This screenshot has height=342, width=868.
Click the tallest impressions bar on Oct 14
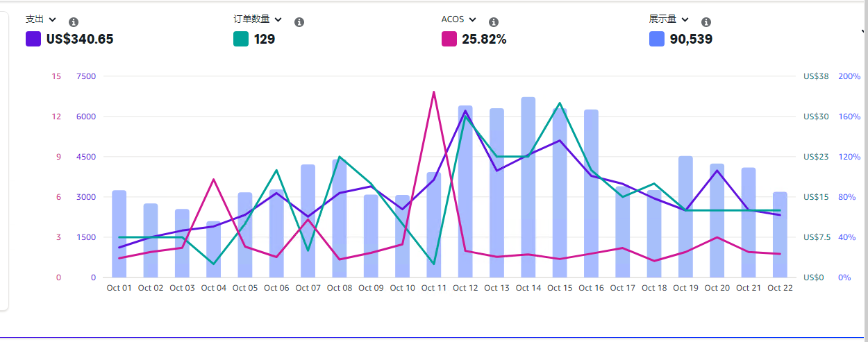coord(528,187)
